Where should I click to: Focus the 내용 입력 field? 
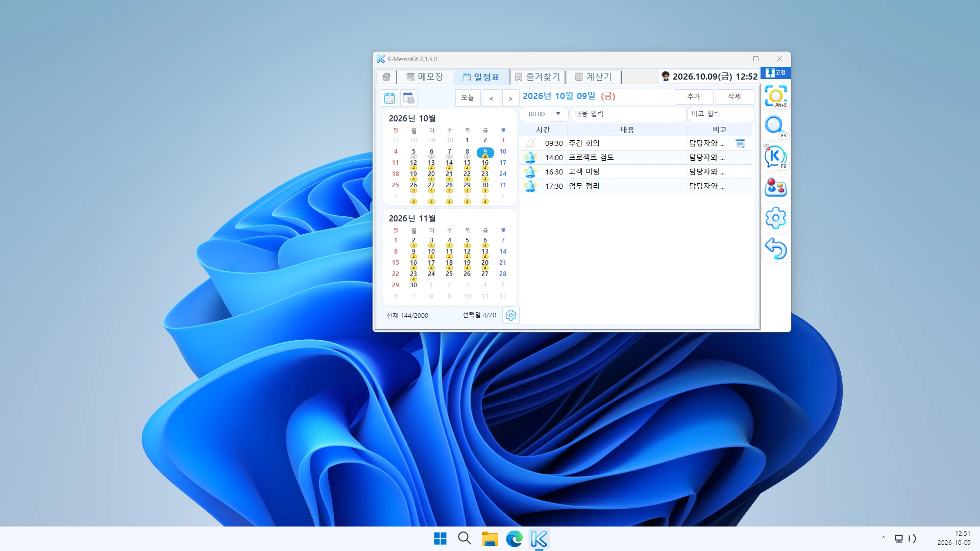click(628, 114)
